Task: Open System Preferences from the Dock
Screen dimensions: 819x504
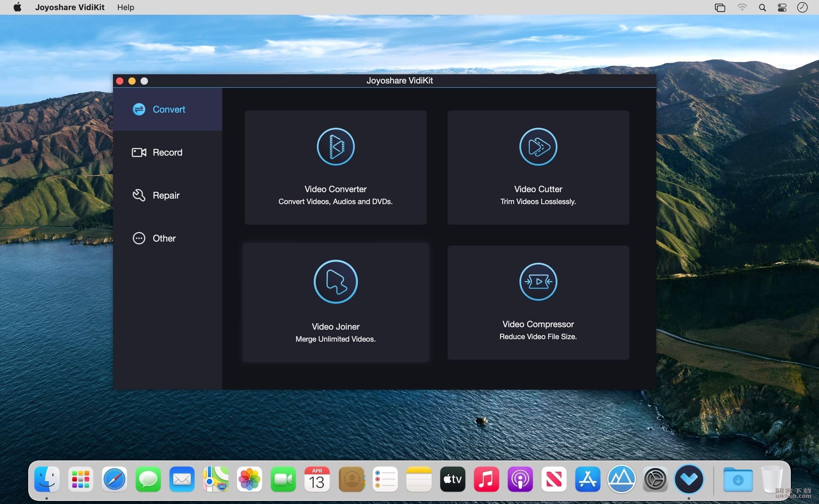Action: tap(655, 479)
